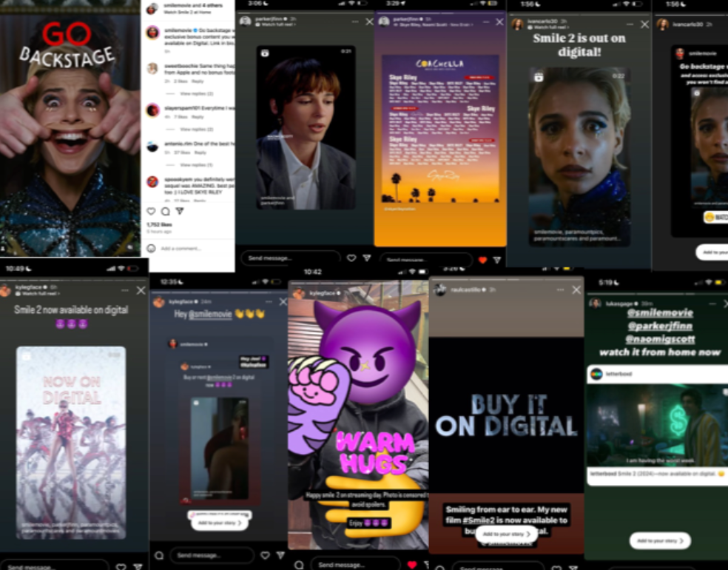Click Hey @smilemovie story progress bar
The image size is (728, 570).
click(x=218, y=292)
